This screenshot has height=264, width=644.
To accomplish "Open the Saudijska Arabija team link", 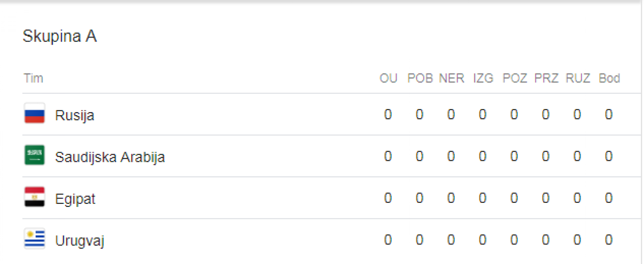I will coord(110,157).
